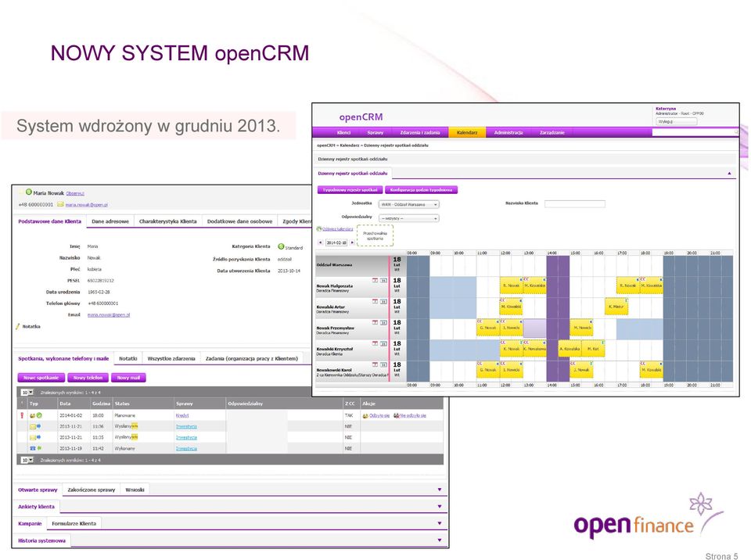Expand the Historia systemowa section arrow
Viewport: 751px width, 560px height.
(439, 540)
